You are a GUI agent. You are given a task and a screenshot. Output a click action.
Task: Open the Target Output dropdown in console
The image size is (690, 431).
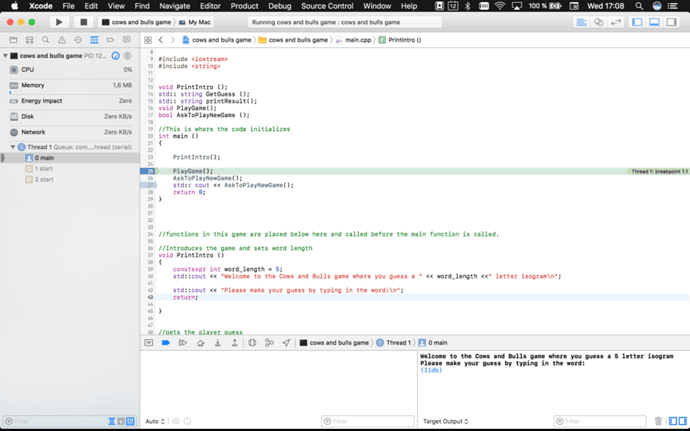[x=445, y=421]
